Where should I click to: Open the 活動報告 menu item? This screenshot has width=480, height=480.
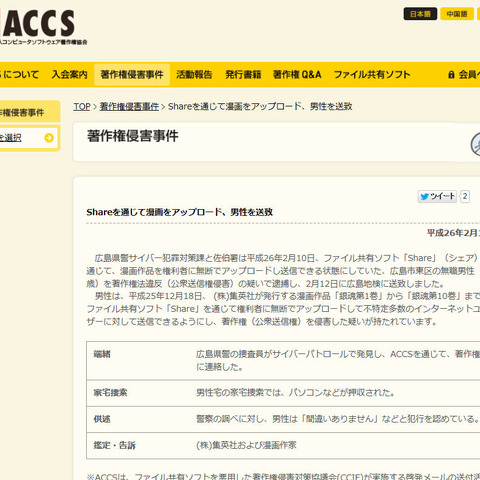click(x=194, y=74)
